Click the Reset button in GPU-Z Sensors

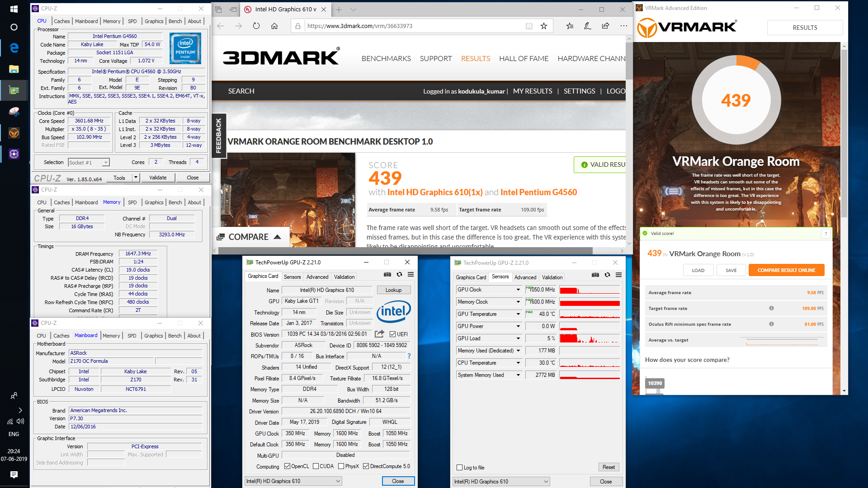click(609, 467)
